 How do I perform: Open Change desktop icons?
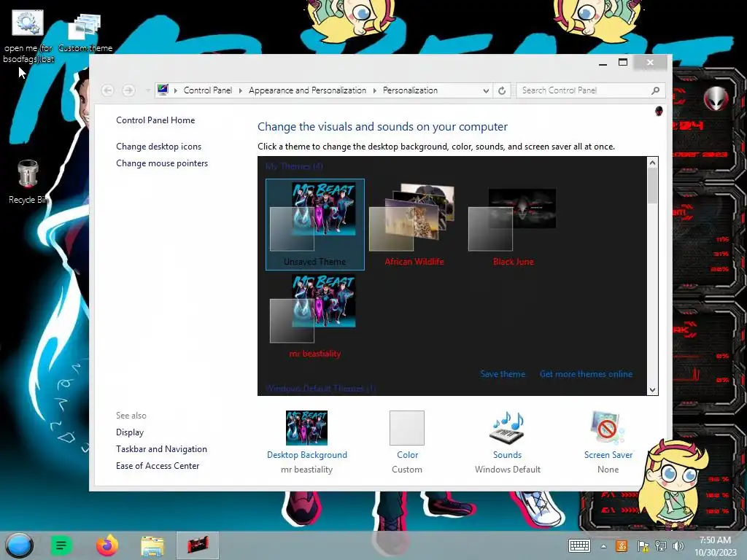click(158, 147)
